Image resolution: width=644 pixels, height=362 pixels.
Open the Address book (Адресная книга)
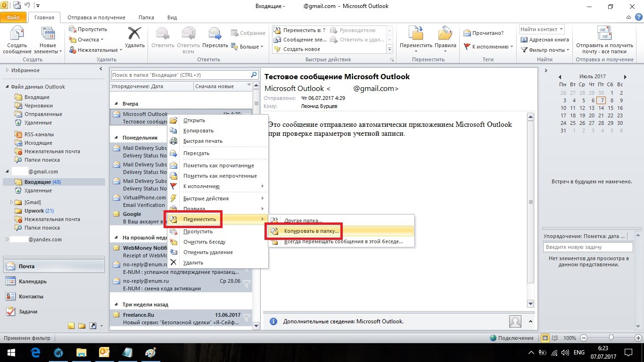(545, 40)
